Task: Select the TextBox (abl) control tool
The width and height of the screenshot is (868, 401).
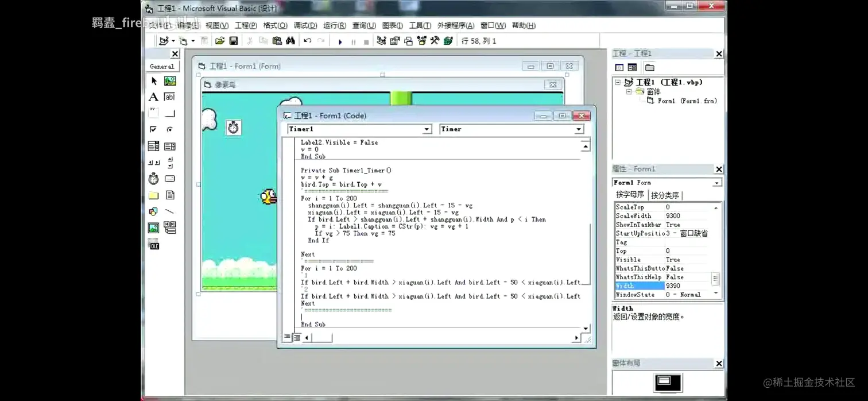Action: click(170, 97)
